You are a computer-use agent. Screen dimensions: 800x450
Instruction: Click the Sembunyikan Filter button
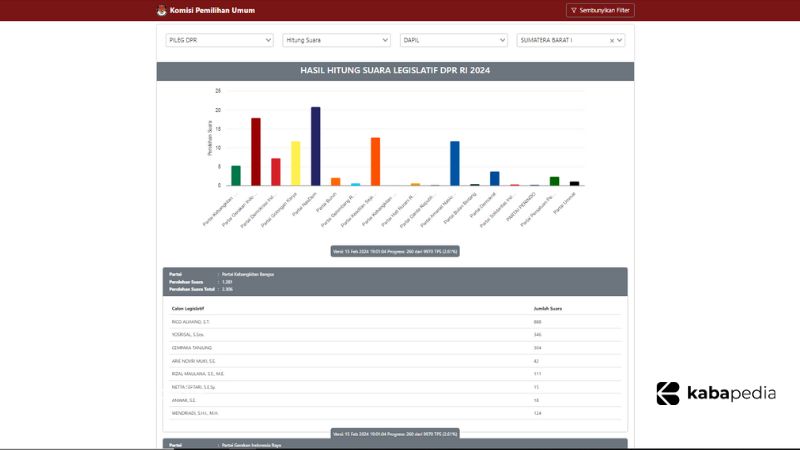[600, 11]
